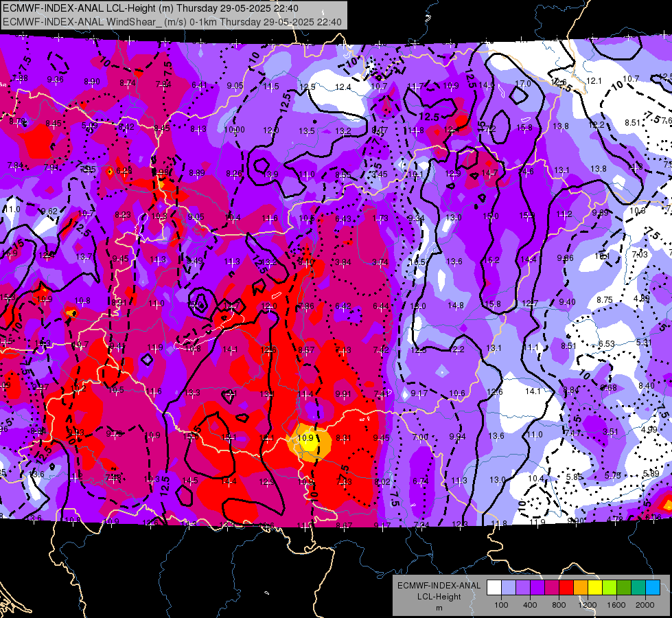
Task: Click the wind shear value 7.86
Action: coord(306,306)
